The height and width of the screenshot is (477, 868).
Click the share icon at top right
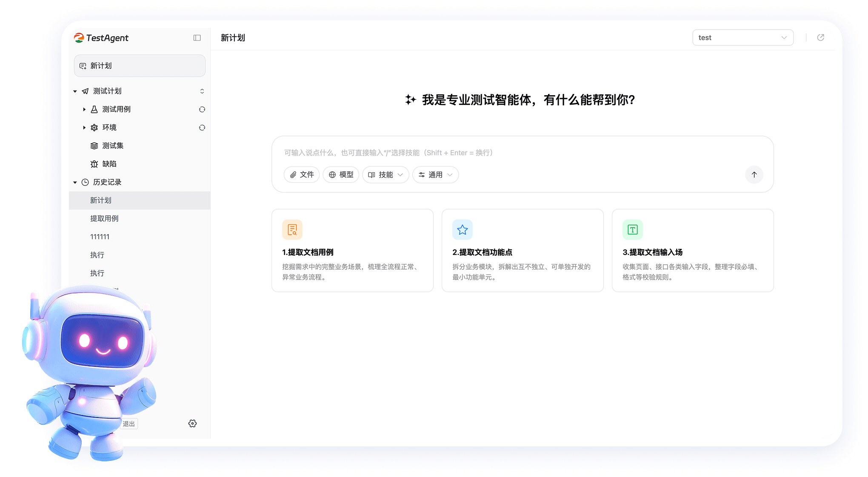pos(821,37)
